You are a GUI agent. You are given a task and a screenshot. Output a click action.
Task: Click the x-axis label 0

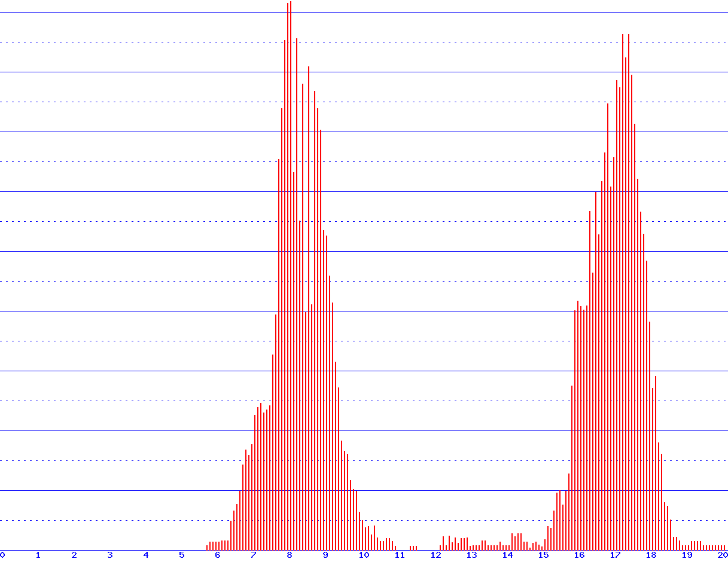pyautogui.click(x=2, y=555)
